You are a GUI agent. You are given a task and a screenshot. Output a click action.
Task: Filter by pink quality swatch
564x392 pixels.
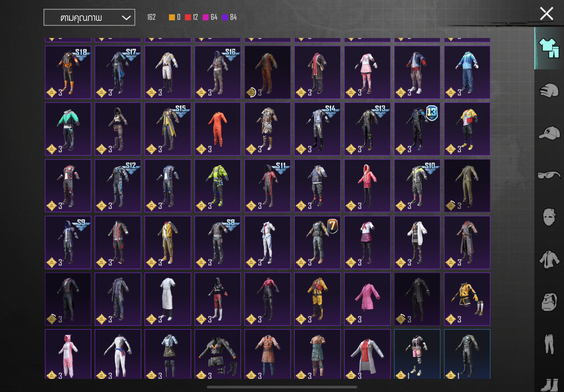coord(206,17)
